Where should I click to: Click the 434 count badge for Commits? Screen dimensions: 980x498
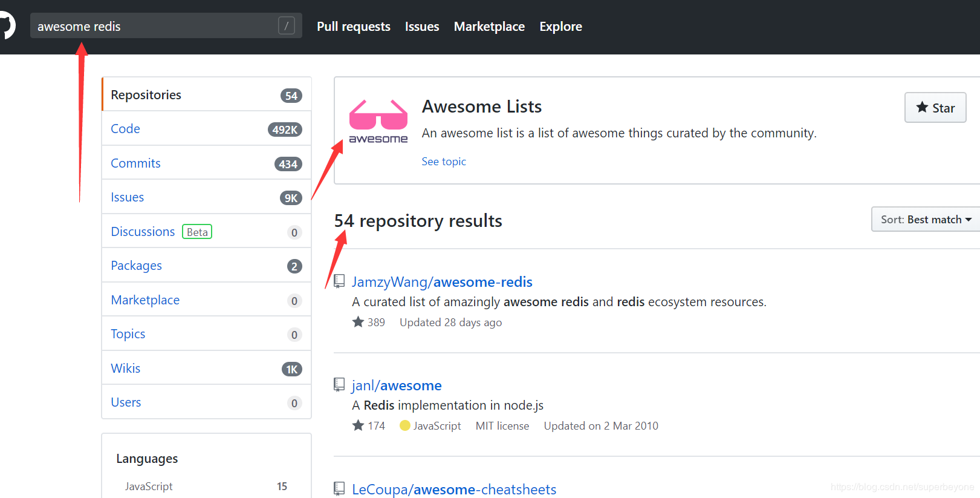288,164
